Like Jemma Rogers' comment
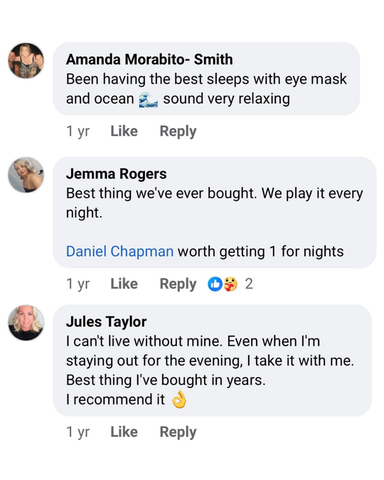The image size is (384, 480). [124, 284]
